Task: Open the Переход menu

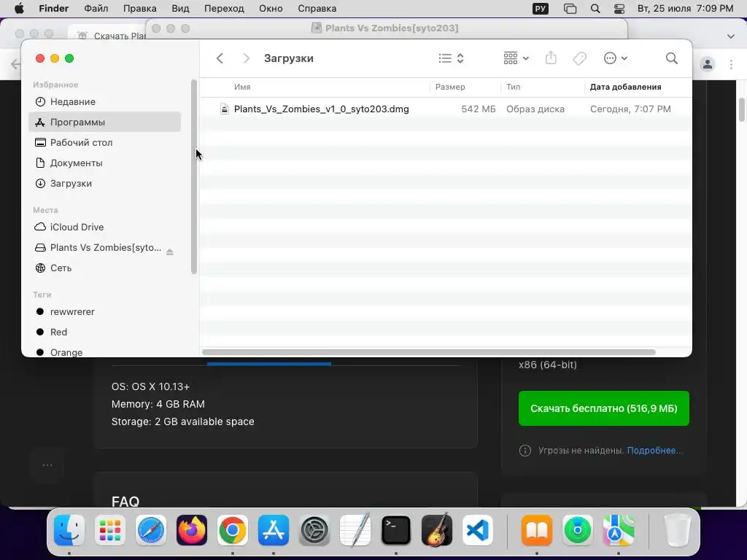Action: pos(224,9)
